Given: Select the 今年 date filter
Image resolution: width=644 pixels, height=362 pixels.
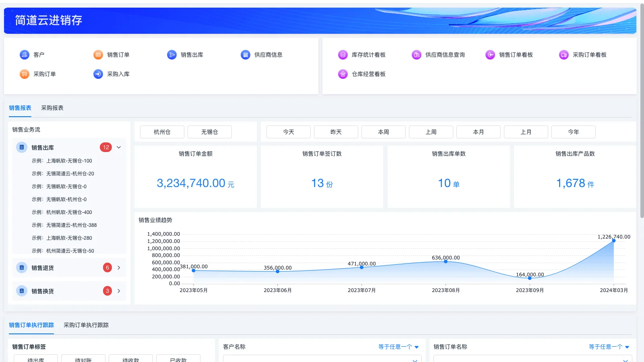Looking at the screenshot, I should [x=574, y=132].
